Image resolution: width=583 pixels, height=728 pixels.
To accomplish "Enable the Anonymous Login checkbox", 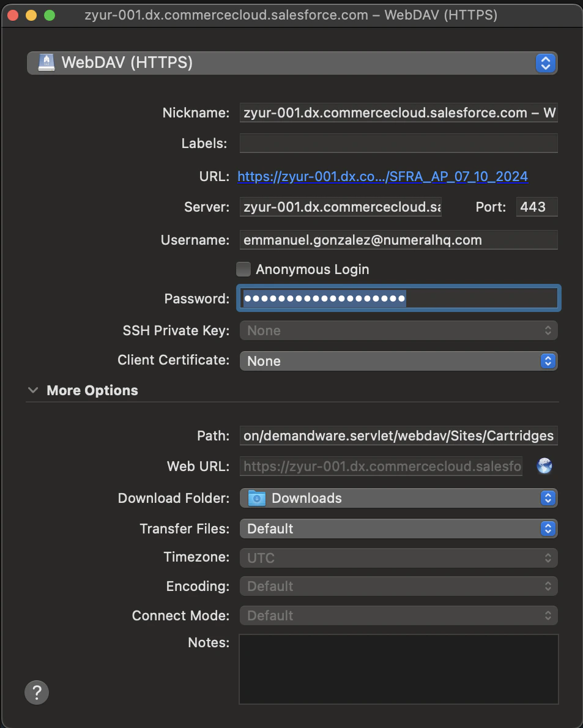I will click(243, 269).
